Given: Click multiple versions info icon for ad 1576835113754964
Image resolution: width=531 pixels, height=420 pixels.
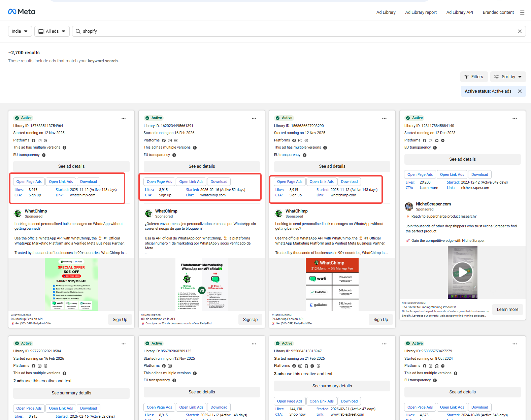Looking at the screenshot, I should 64,148.
